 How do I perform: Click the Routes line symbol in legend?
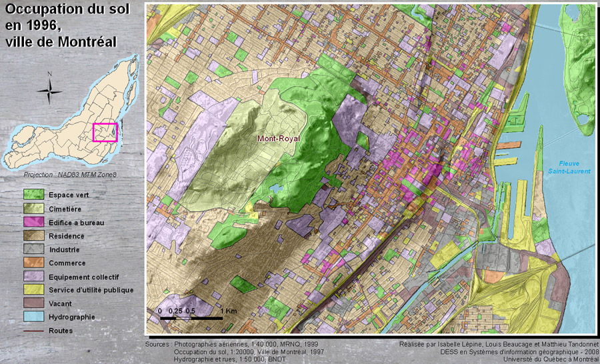click(34, 330)
